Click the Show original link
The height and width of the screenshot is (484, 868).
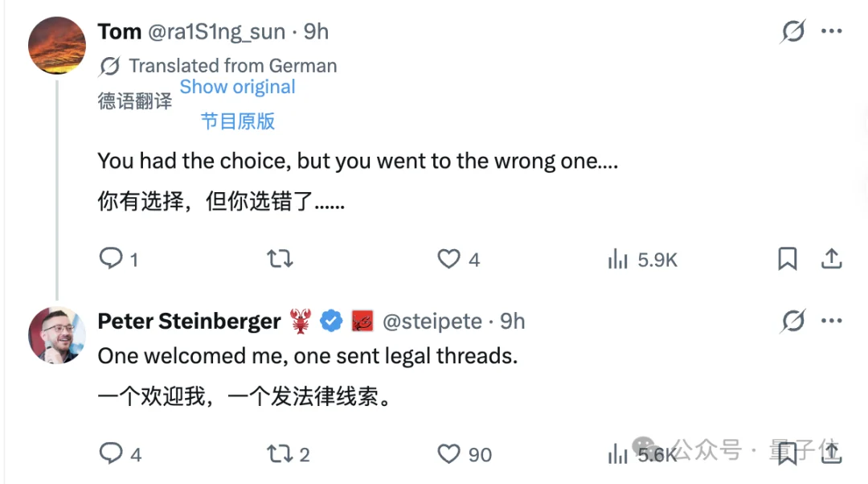pos(237,86)
